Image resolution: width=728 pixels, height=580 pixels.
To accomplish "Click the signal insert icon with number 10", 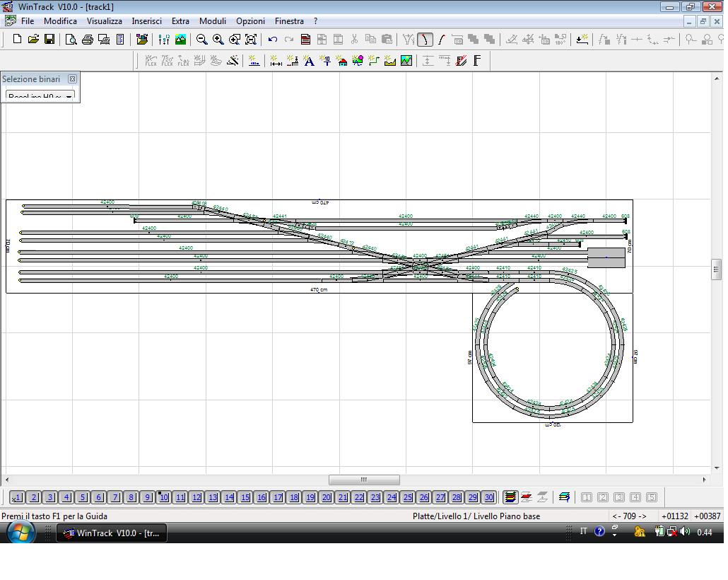I will [x=325, y=61].
